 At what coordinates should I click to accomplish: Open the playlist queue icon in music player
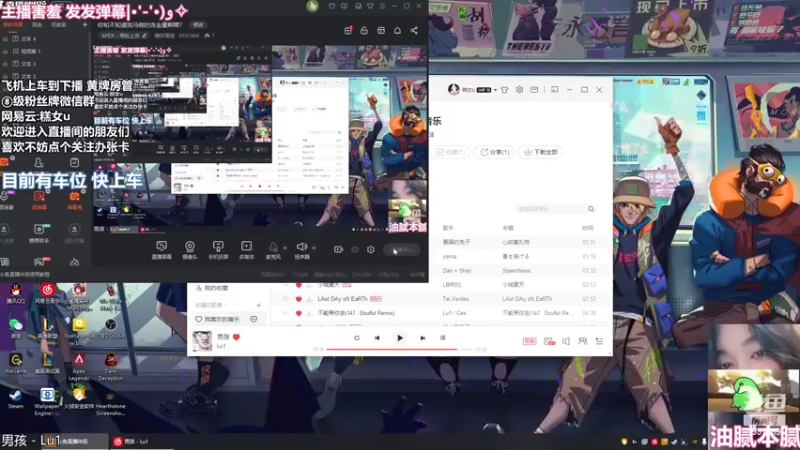599,341
